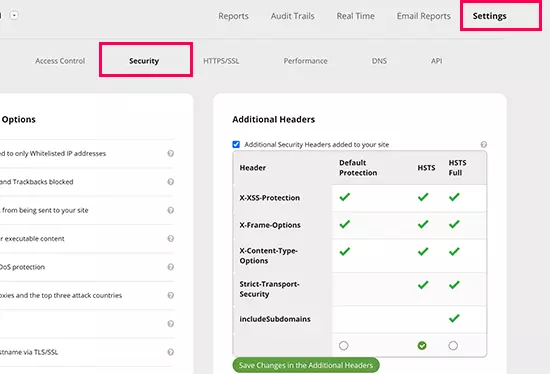This screenshot has height=374, width=550.
Task: Open the Performance tab
Action: click(x=305, y=61)
